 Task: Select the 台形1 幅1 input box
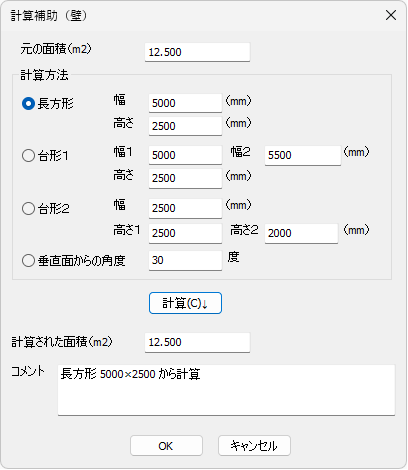(185, 155)
